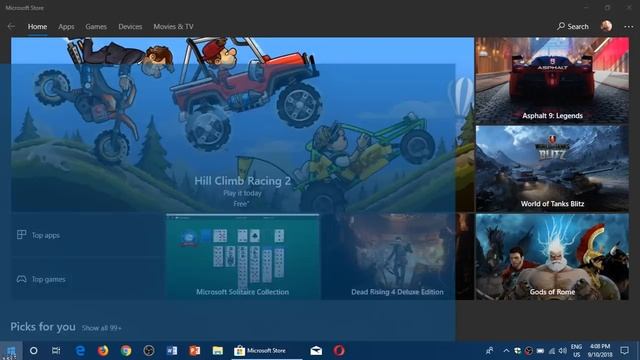Go back with the arrow icon
The width and height of the screenshot is (640, 360).
[11, 27]
